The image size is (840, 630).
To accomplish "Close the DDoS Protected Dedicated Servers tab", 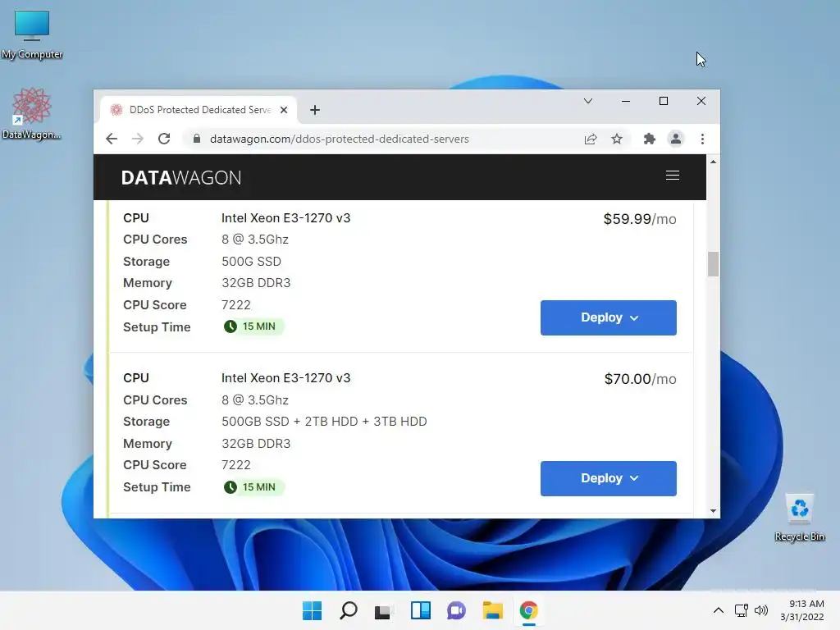I will 284,110.
